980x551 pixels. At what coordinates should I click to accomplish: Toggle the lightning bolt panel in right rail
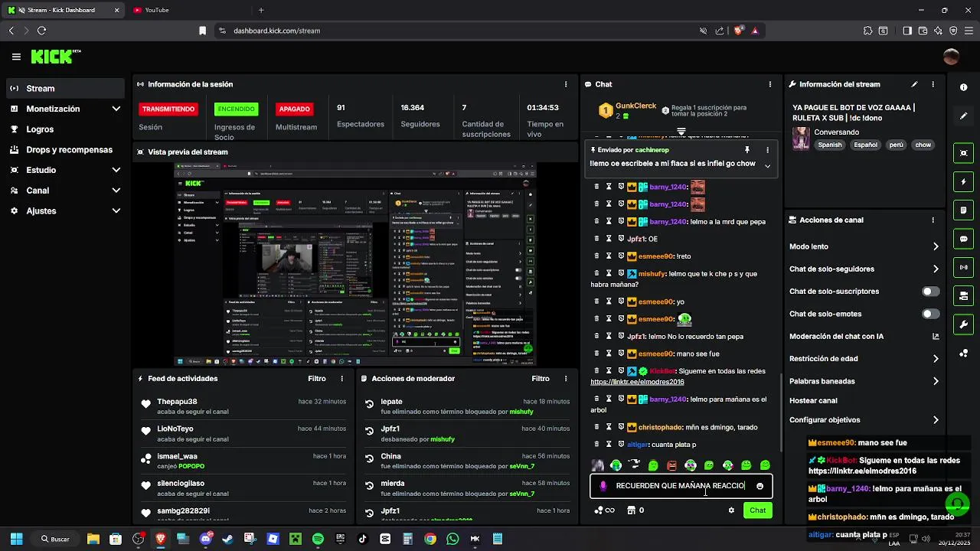(964, 182)
